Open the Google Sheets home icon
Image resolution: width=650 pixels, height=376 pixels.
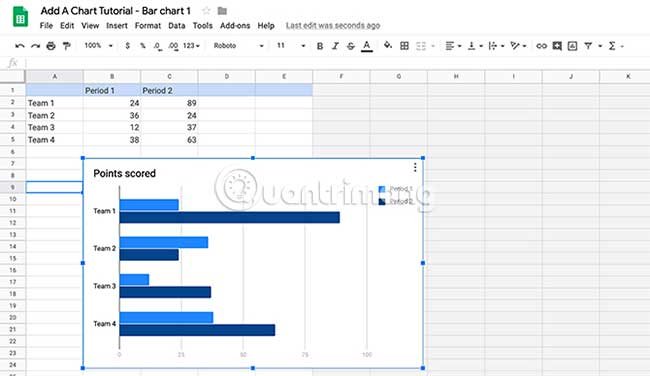pos(20,17)
